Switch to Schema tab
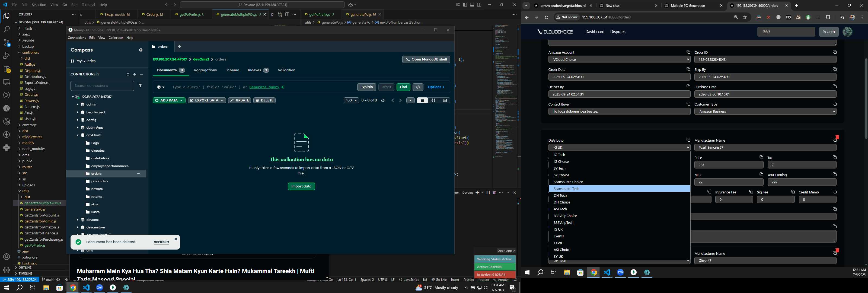 point(232,70)
